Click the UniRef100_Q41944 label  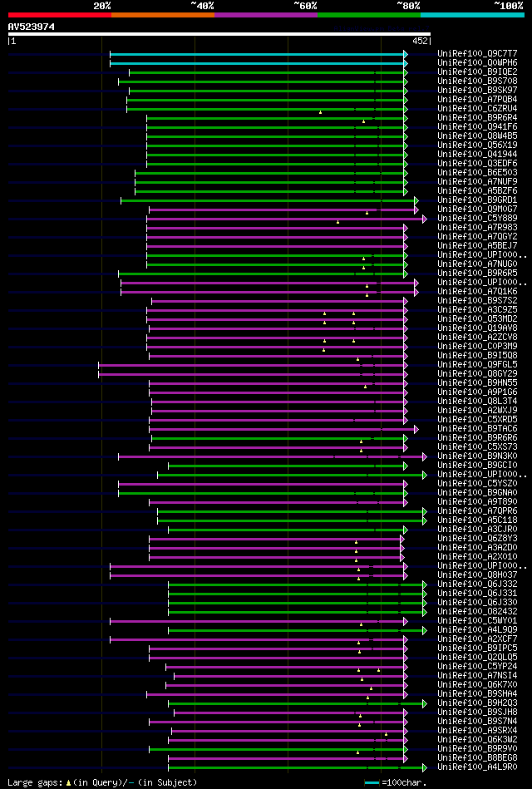(477, 155)
